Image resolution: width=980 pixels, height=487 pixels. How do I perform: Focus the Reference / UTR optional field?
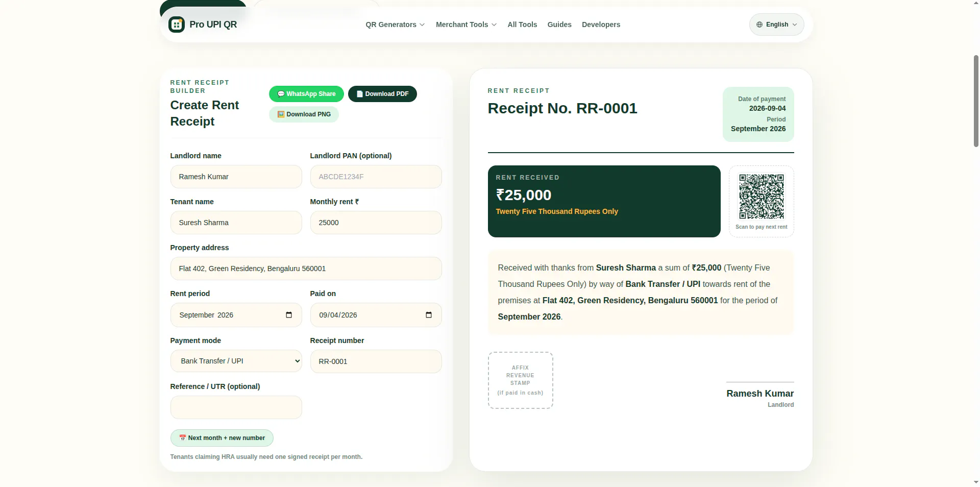coord(236,407)
